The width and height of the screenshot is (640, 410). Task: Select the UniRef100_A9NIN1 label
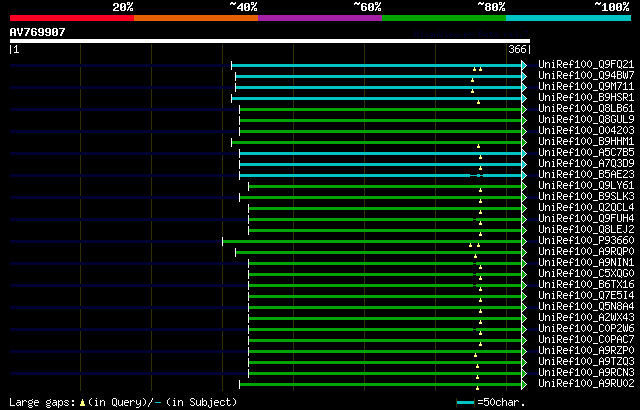click(x=586, y=262)
